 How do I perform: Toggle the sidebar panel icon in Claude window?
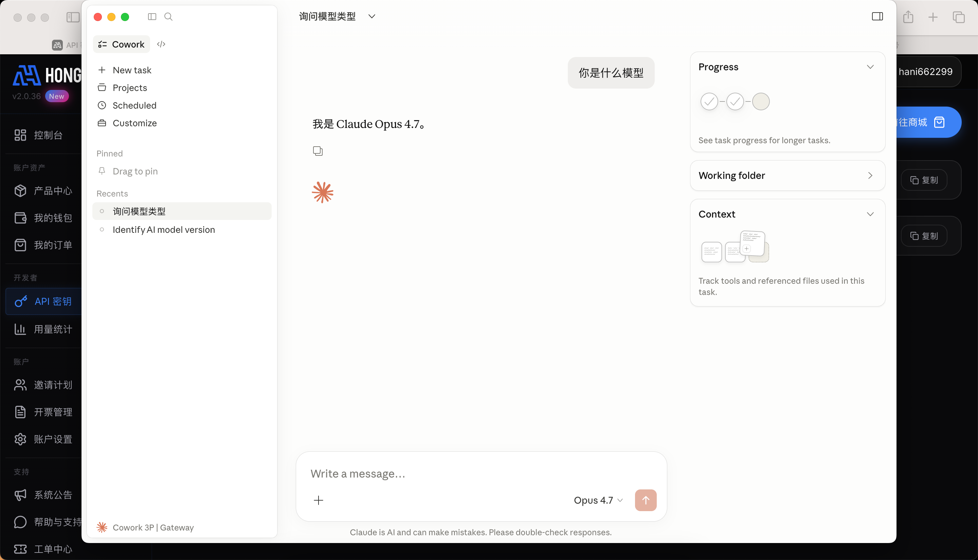point(152,17)
